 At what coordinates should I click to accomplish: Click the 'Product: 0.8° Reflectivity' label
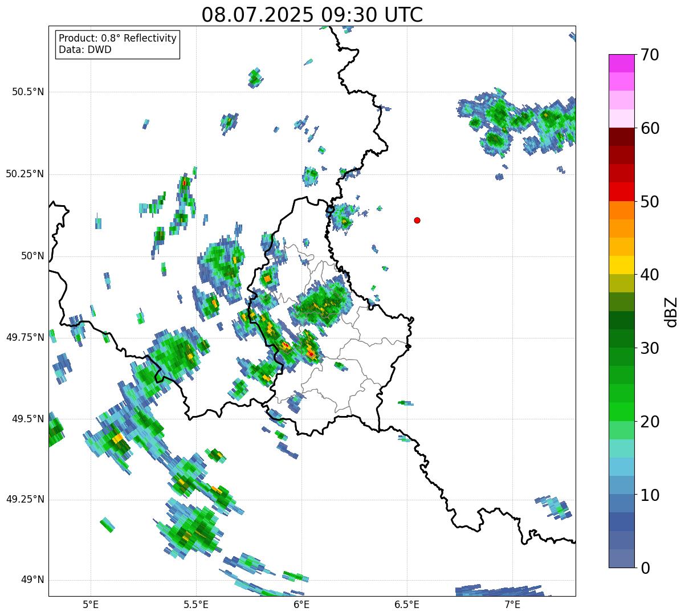118,38
